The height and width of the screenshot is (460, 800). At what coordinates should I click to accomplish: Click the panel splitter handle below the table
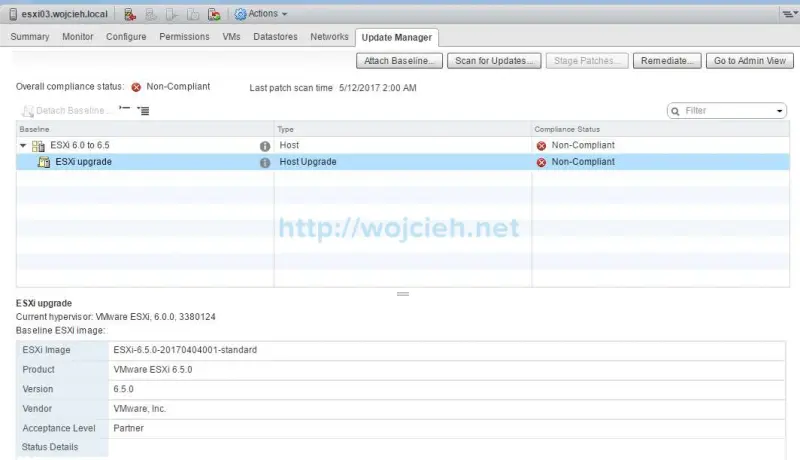pyautogui.click(x=403, y=294)
